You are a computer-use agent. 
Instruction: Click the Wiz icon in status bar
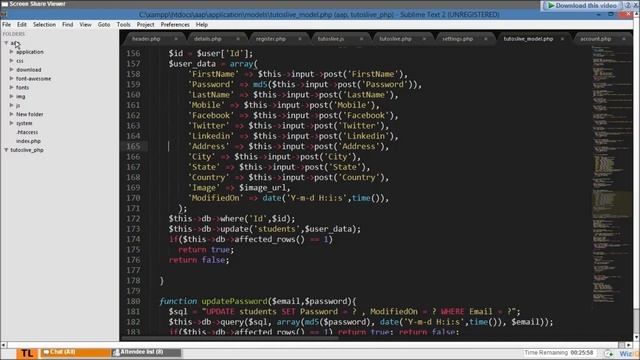point(627,353)
